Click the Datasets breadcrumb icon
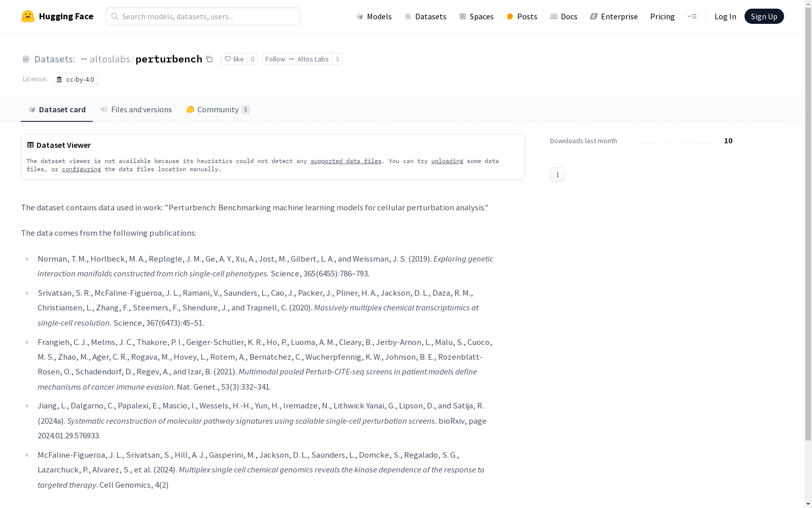This screenshot has height=508, width=812. tap(26, 59)
